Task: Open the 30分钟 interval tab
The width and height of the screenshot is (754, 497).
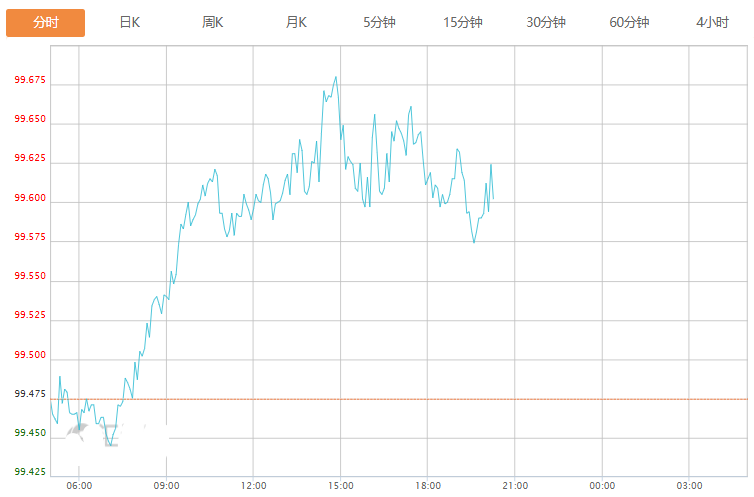Action: 546,23
